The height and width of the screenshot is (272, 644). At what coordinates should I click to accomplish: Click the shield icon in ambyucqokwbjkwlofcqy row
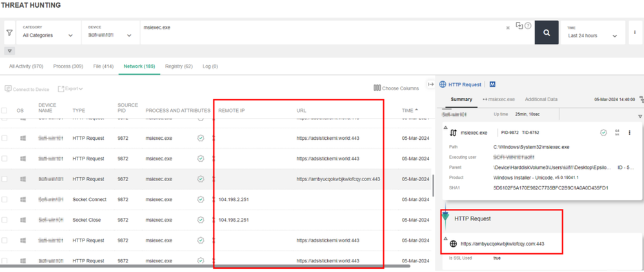click(x=201, y=179)
